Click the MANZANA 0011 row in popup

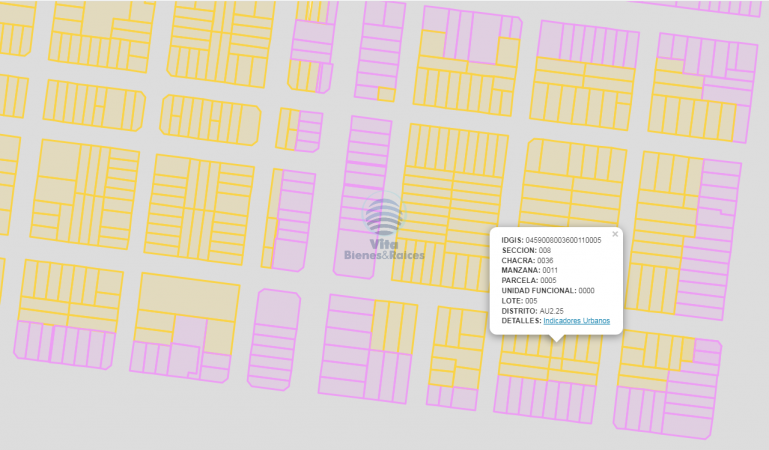click(x=529, y=270)
